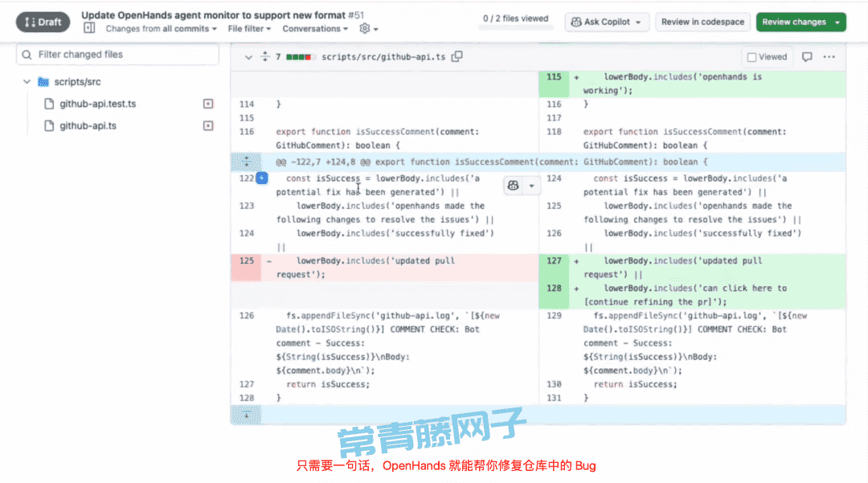Image resolution: width=868 pixels, height=483 pixels.
Task: Open the Changes from all commits dropdown
Action: 161,29
